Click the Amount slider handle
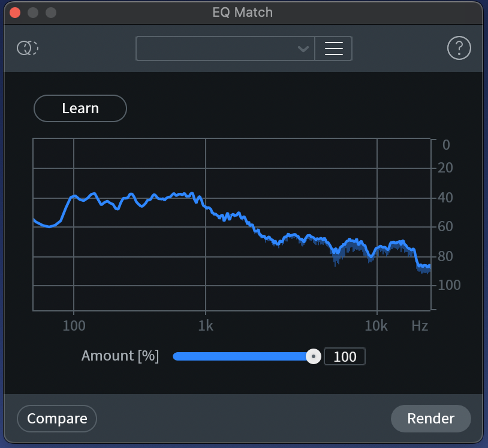This screenshot has width=488, height=448. [314, 356]
